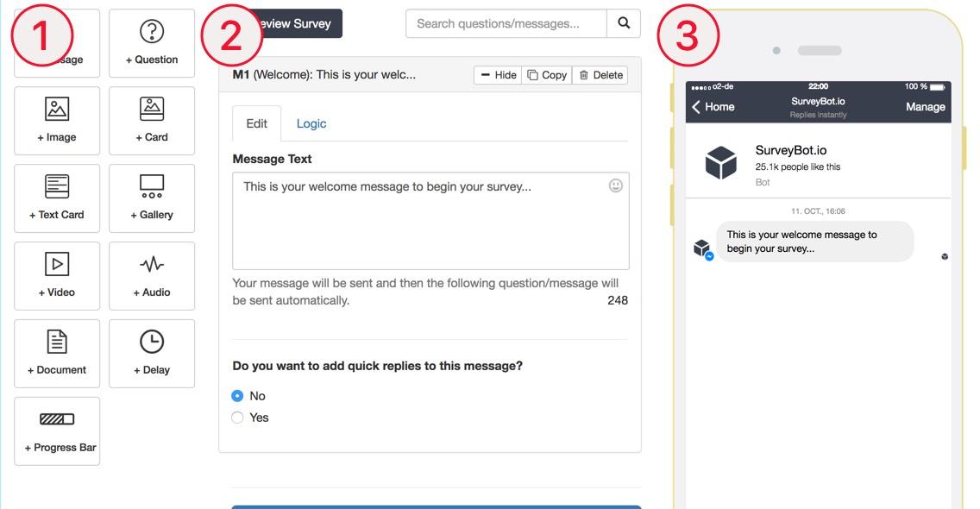This screenshot has height=509, width=980.
Task: Add an Audio block
Action: point(152,276)
